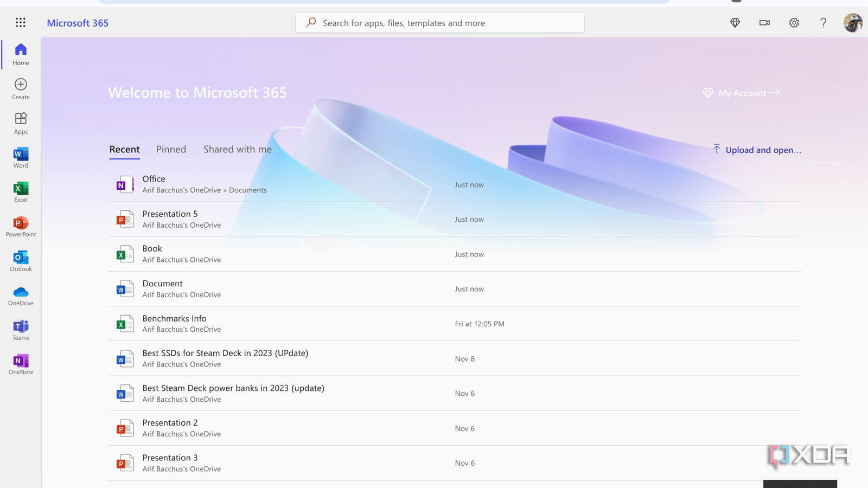Image resolution: width=868 pixels, height=488 pixels.
Task: Switch to the Shared with me tab
Action: [x=237, y=149]
